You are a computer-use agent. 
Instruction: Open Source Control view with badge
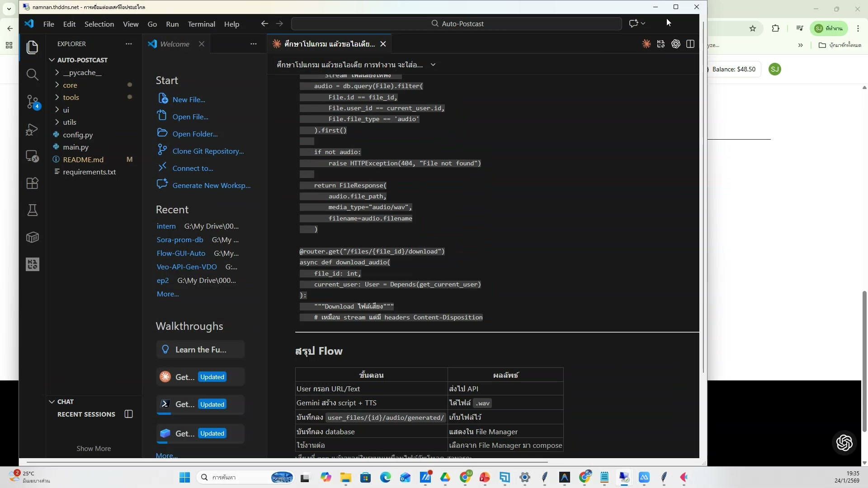32,102
